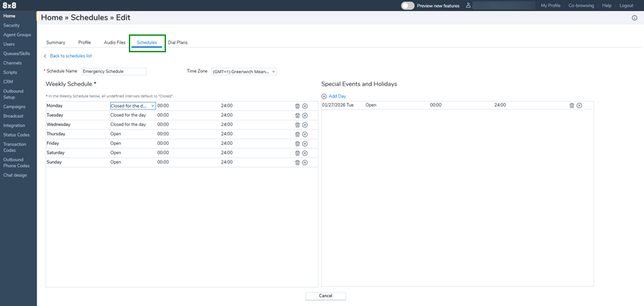Add interval to Sunday row
The height and width of the screenshot is (306, 644).
tap(305, 162)
